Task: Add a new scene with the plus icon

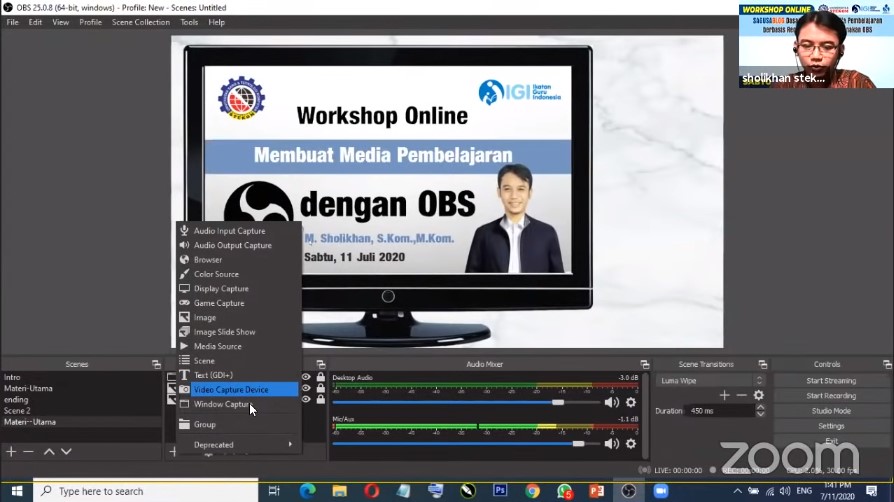Action: (x=11, y=451)
